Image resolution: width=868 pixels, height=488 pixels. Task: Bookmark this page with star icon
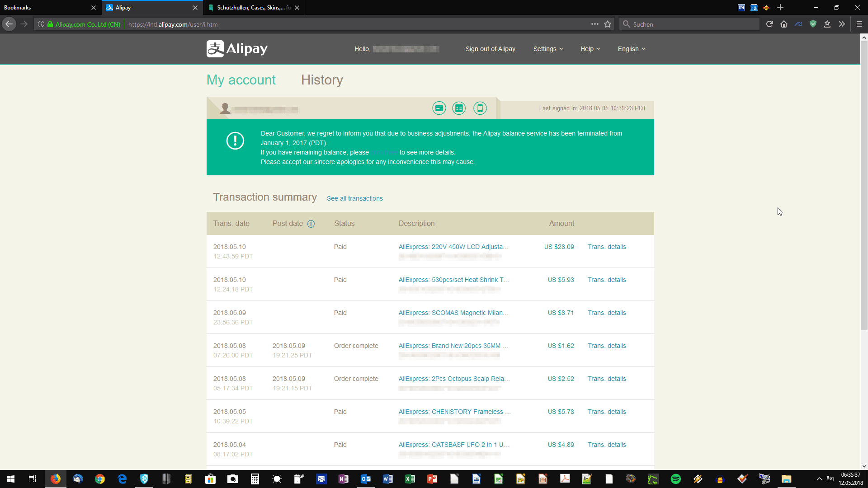click(x=608, y=24)
